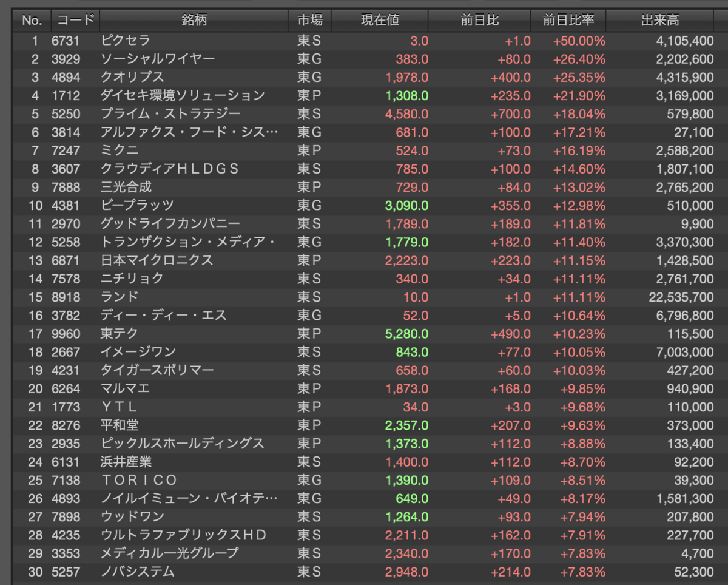The height and width of the screenshot is (585, 728).
Task: Select the 三光合成 row name
Action: click(126, 187)
